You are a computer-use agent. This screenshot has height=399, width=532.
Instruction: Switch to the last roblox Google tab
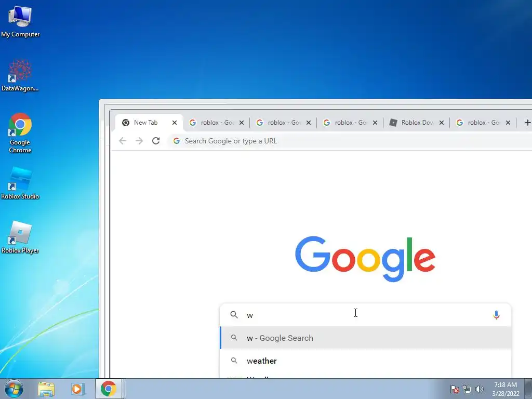(x=483, y=123)
